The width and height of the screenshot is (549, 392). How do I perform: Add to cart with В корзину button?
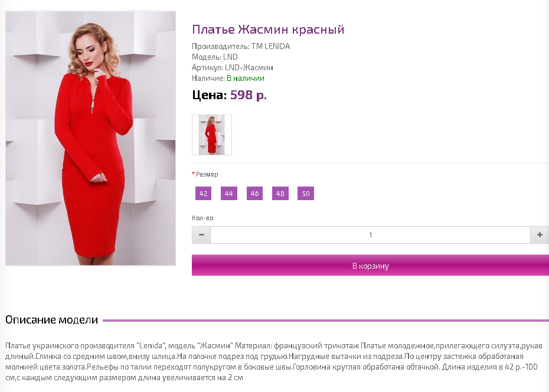point(371,265)
